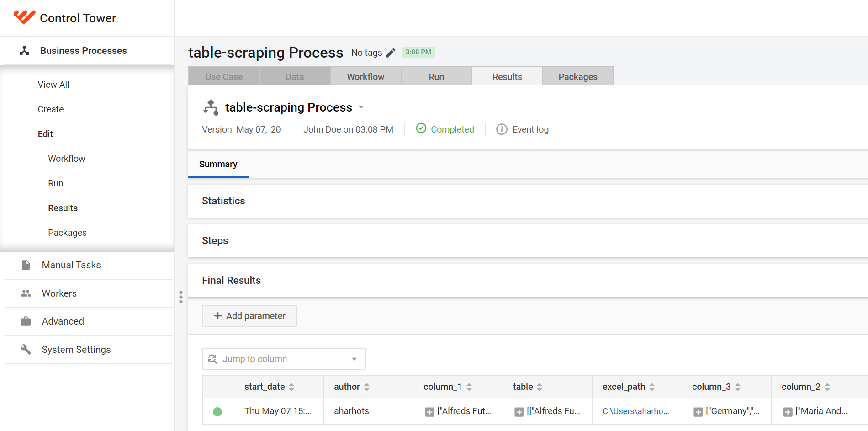Sort by column_1 arrows

click(x=469, y=387)
